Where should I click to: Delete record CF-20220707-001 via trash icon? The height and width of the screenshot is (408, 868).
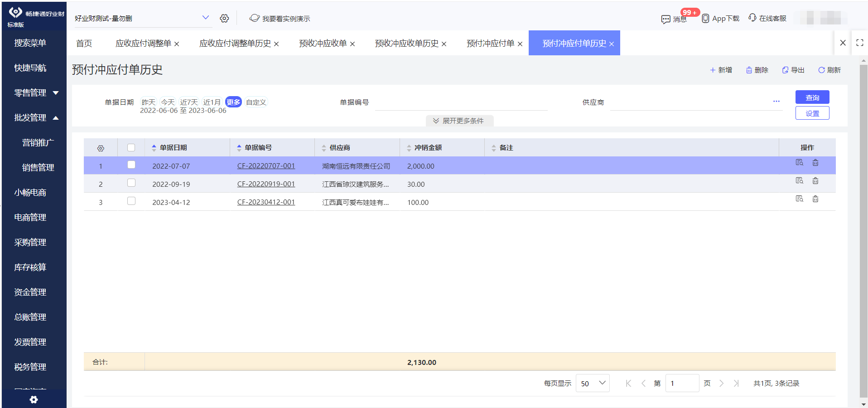point(815,162)
